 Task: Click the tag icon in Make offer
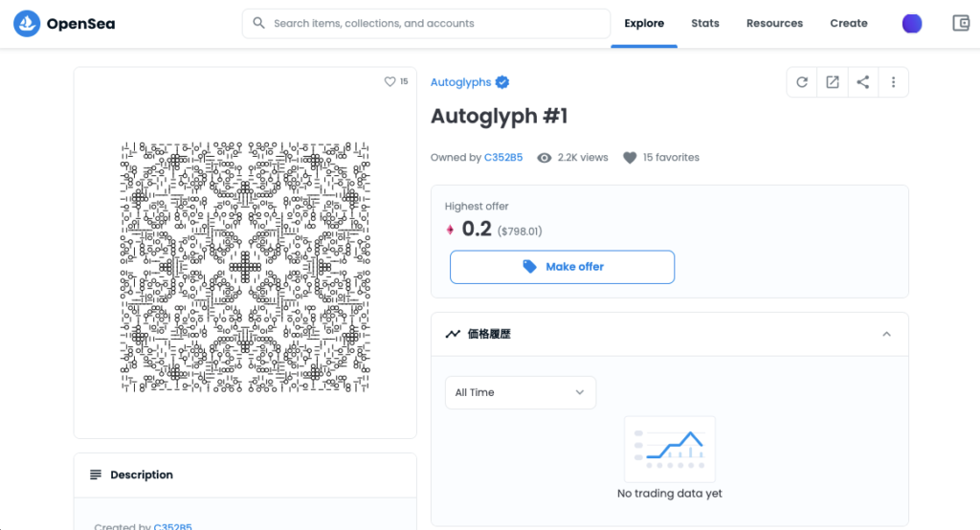529,266
